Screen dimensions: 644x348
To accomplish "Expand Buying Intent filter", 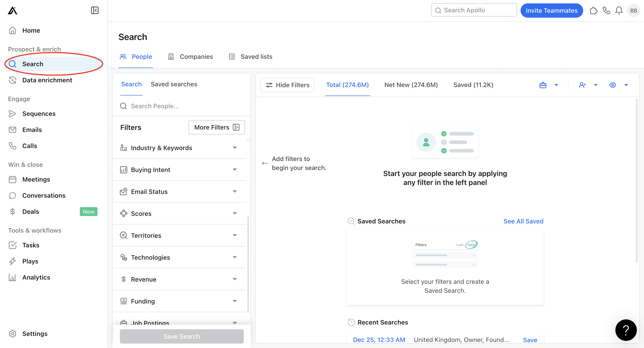I will [x=179, y=170].
